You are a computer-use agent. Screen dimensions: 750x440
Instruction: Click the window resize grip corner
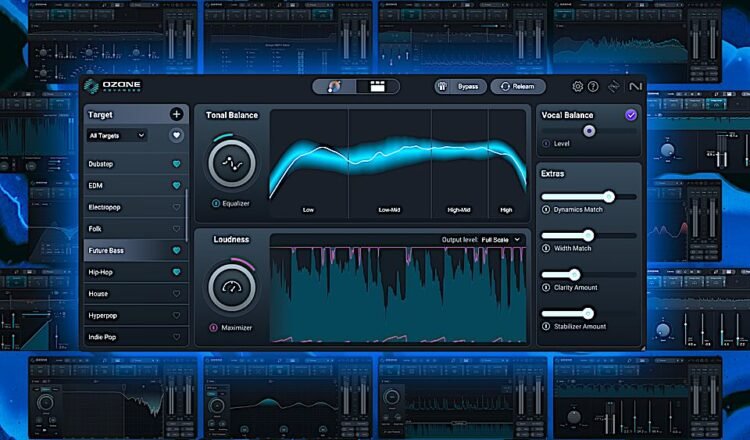coord(643,348)
